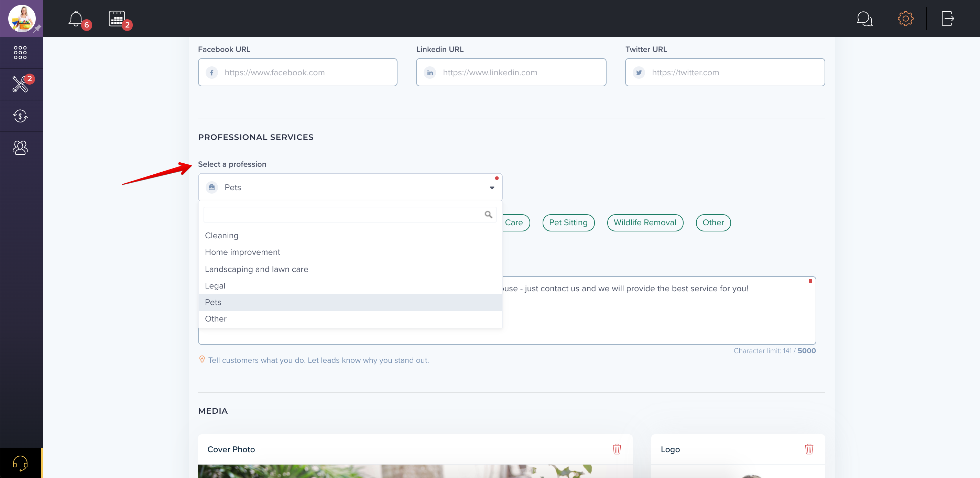This screenshot has height=478, width=980.
Task: Open the settings gear icon
Action: pyautogui.click(x=905, y=19)
